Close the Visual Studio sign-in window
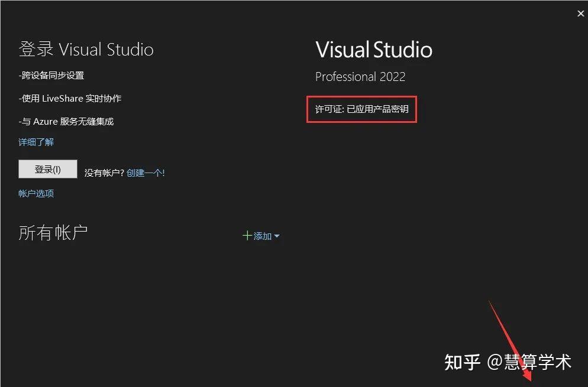This screenshot has height=387, width=588. pyautogui.click(x=580, y=13)
